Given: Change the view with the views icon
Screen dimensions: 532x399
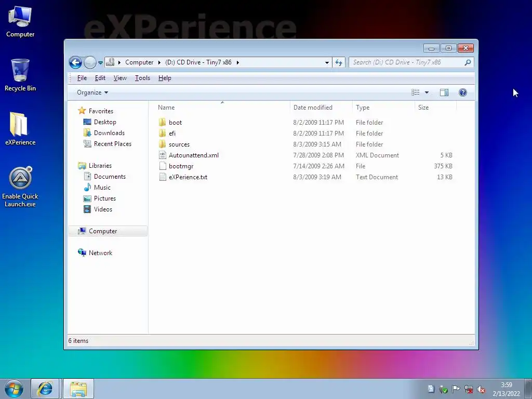Looking at the screenshot, I should [415, 92].
